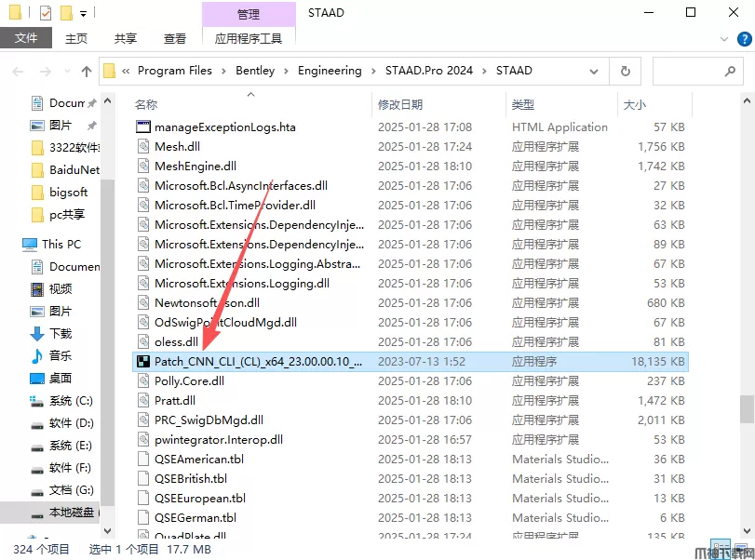
Task: Click the New Folder quick access icon
Action: coord(66,12)
